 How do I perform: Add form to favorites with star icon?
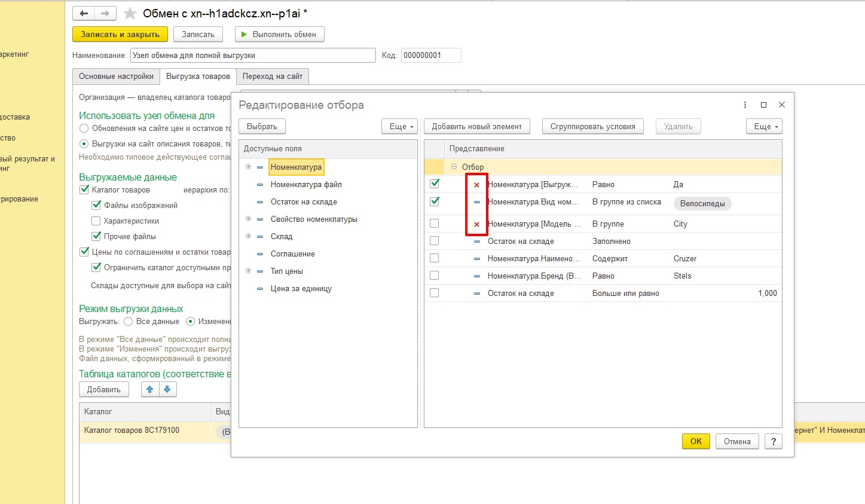[130, 13]
